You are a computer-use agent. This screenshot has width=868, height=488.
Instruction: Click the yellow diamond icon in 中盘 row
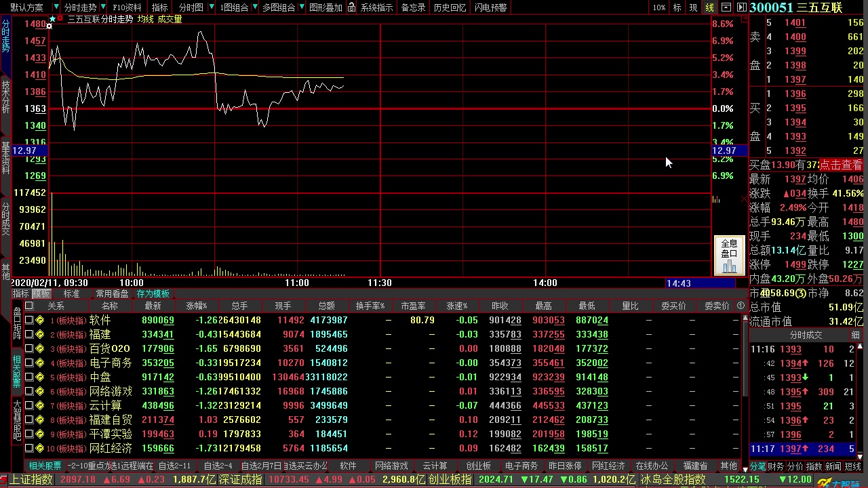pyautogui.click(x=40, y=377)
